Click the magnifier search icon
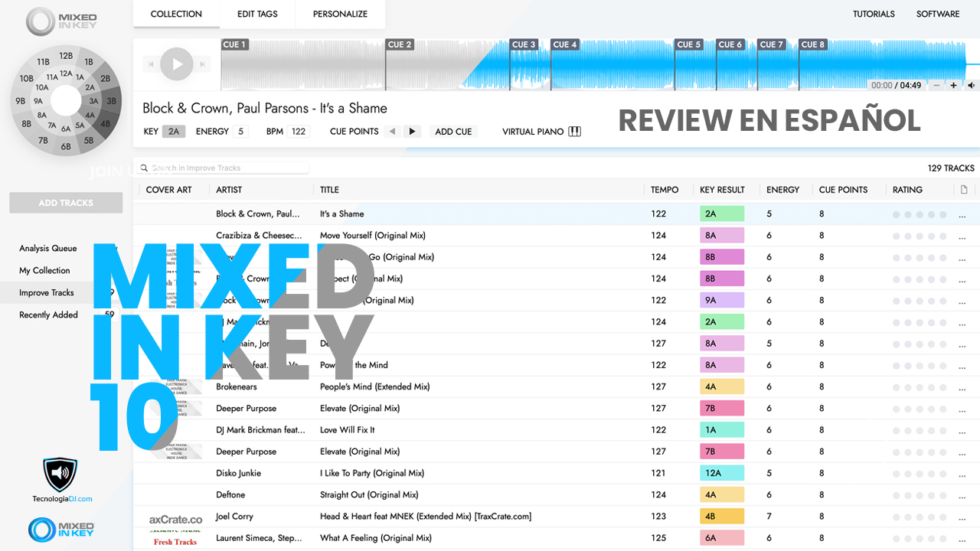Image resolution: width=980 pixels, height=551 pixels. [143, 168]
